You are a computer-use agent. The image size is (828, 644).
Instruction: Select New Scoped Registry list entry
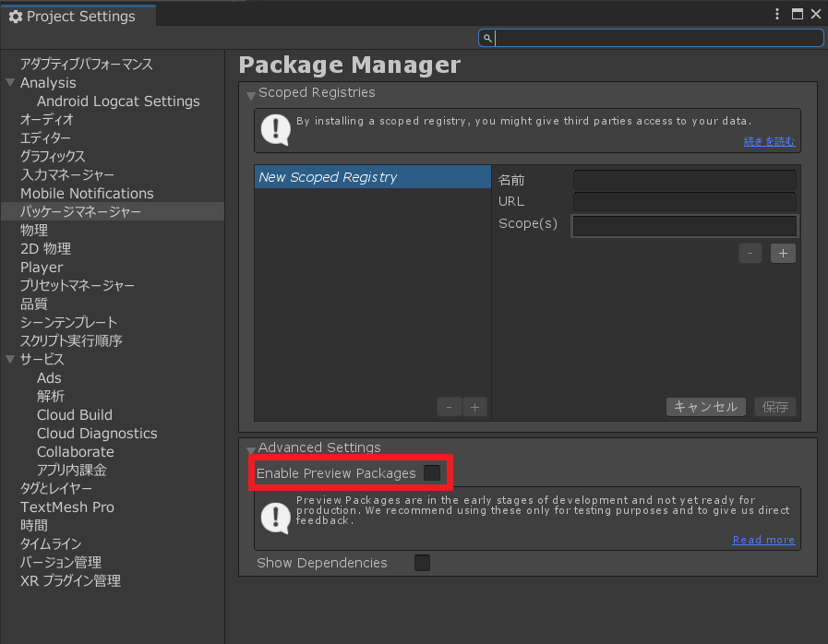click(x=372, y=177)
